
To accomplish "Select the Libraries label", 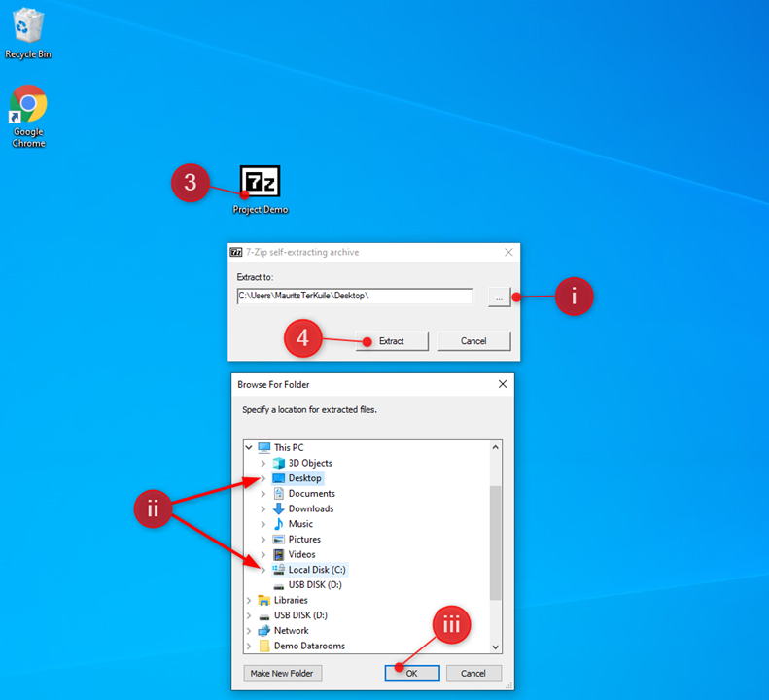I will pos(291,600).
